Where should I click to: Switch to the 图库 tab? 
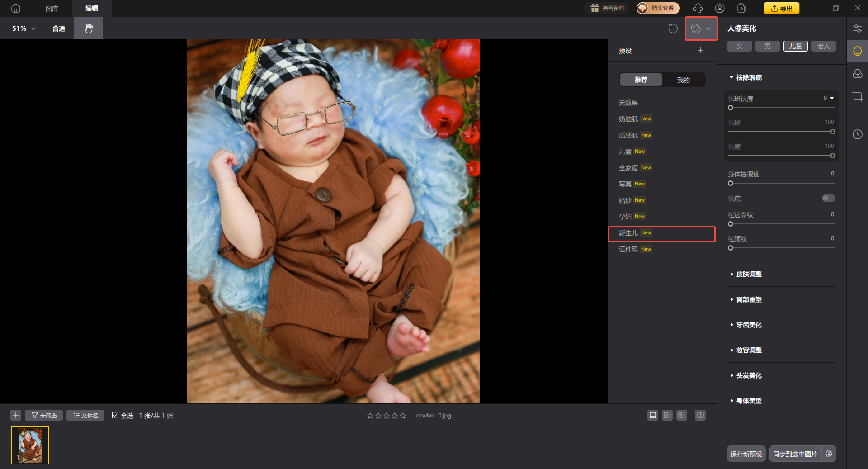52,9
